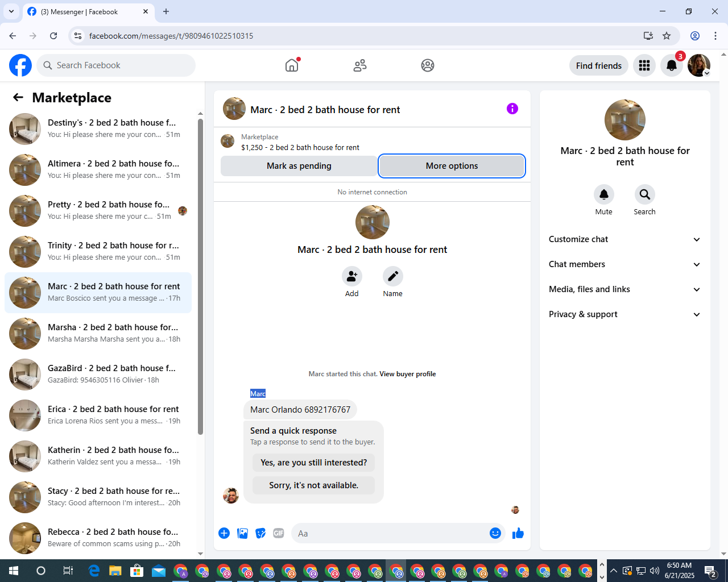
Task: Add people to the chat
Action: coord(352,276)
